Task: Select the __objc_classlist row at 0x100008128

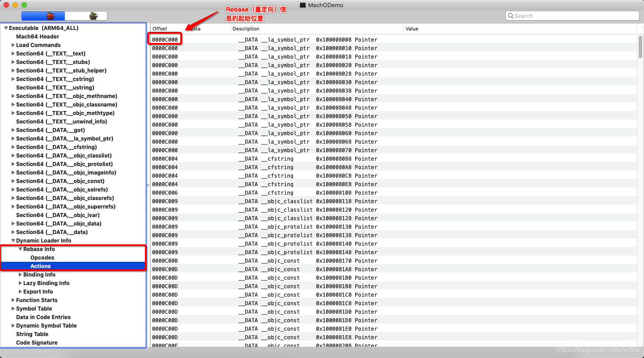Action: 394,218
